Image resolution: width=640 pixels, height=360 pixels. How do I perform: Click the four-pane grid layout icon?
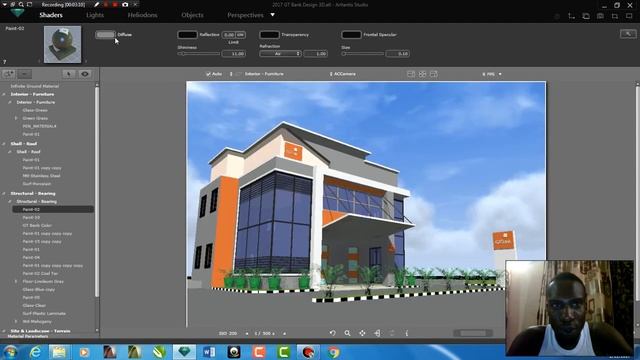(x=422, y=74)
